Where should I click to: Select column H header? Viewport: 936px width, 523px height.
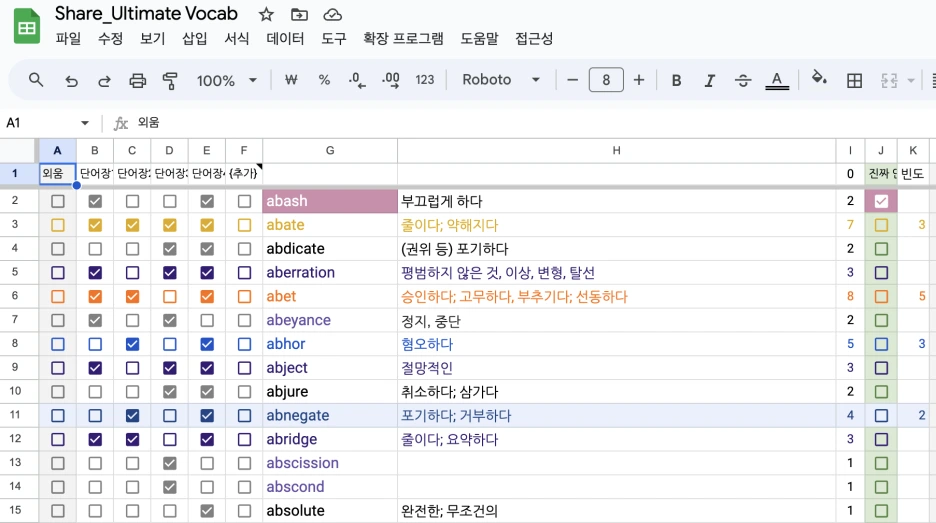click(617, 150)
